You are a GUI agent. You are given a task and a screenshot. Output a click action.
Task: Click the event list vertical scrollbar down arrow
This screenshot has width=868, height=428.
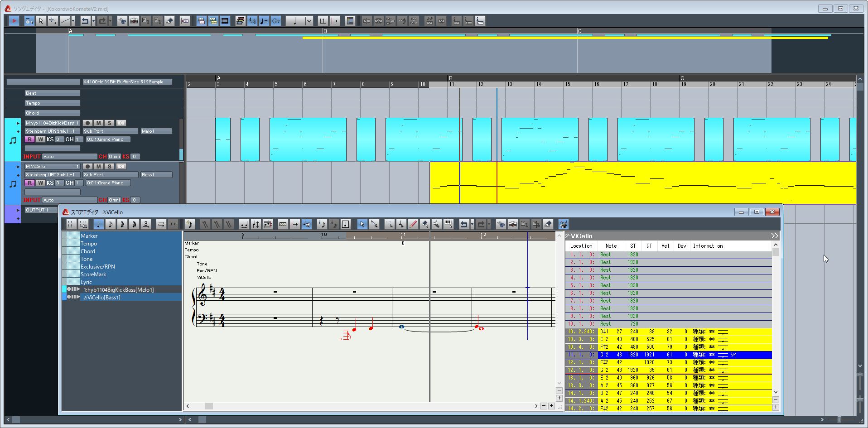[x=776, y=392]
